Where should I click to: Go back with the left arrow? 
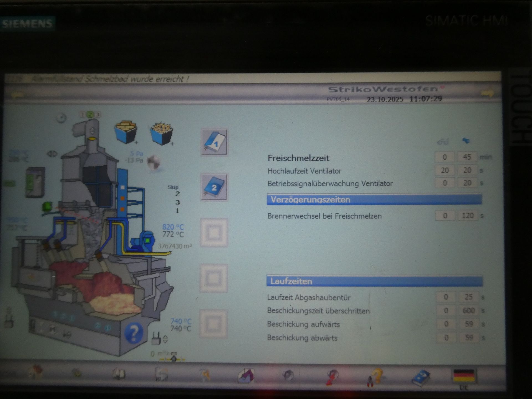(17, 94)
